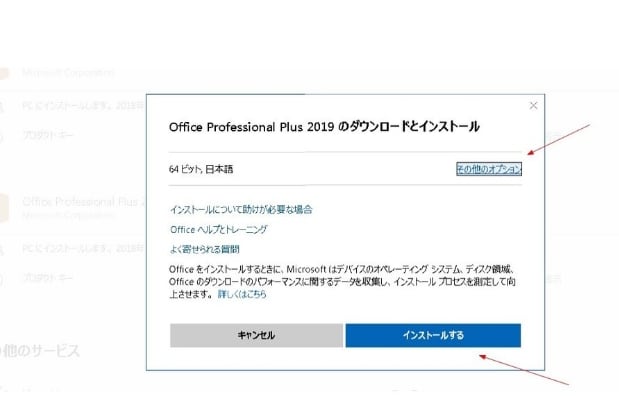Viewport: 619px width, 411px height.
Task: Click the 64 ビット, 日本語 text
Action: pos(201,169)
